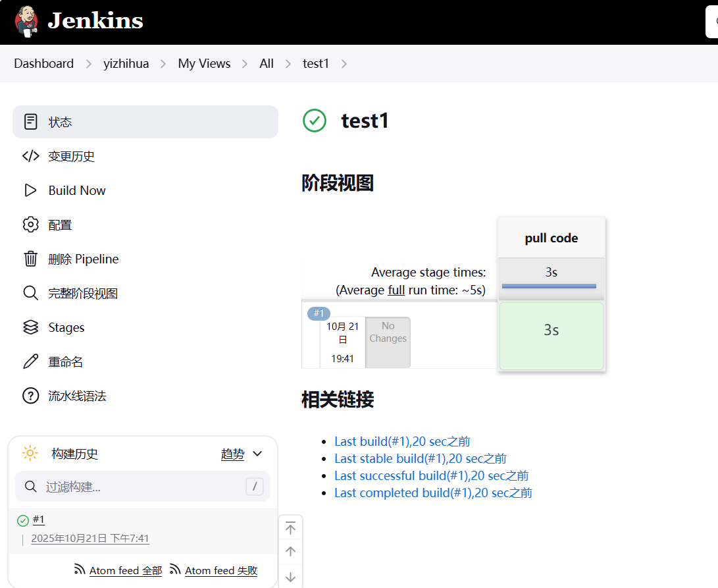
Task: Click the stacked layers icon for Stages
Action: click(x=31, y=327)
